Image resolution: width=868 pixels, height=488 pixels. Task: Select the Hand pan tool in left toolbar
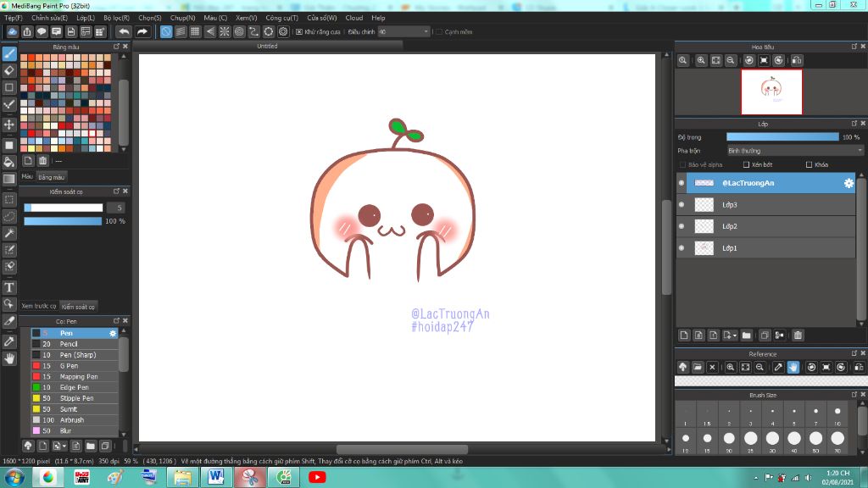[9, 359]
